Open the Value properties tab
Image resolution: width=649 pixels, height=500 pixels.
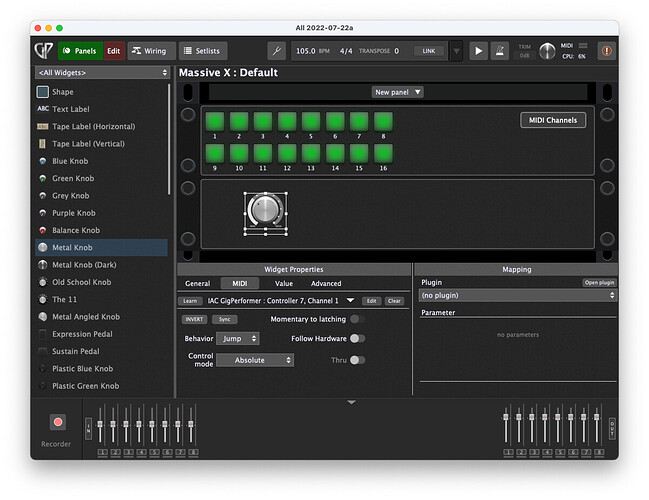pyautogui.click(x=284, y=284)
